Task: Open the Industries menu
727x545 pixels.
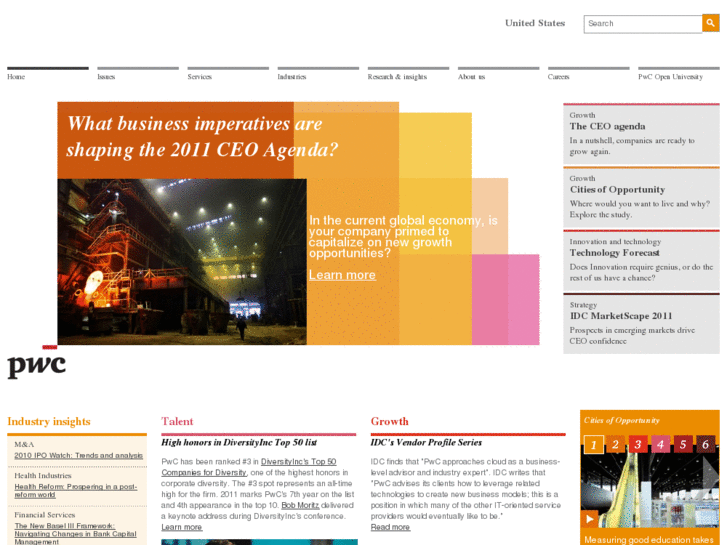Action: [x=292, y=77]
